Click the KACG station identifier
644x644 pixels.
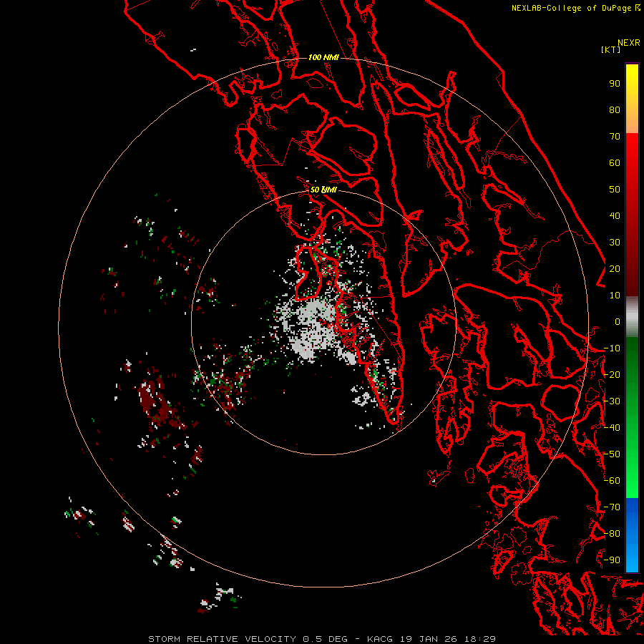pyautogui.click(x=380, y=639)
